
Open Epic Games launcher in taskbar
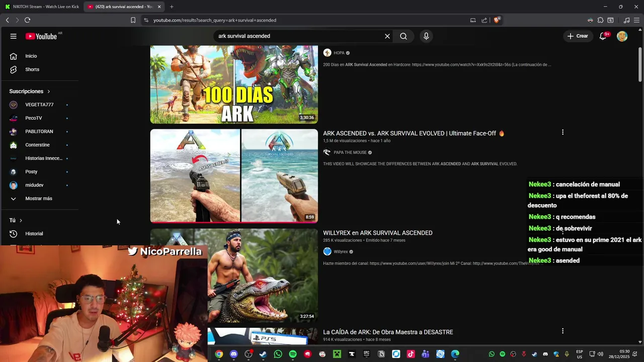[x=366, y=354]
